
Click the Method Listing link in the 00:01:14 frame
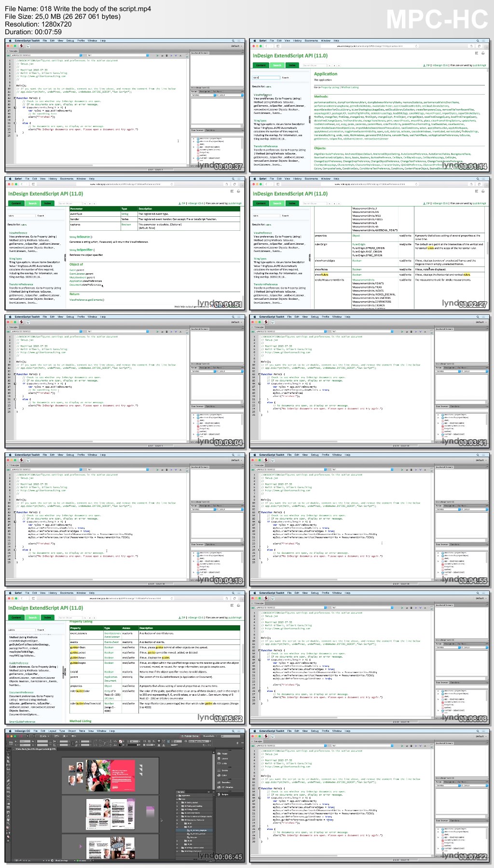[350, 87]
